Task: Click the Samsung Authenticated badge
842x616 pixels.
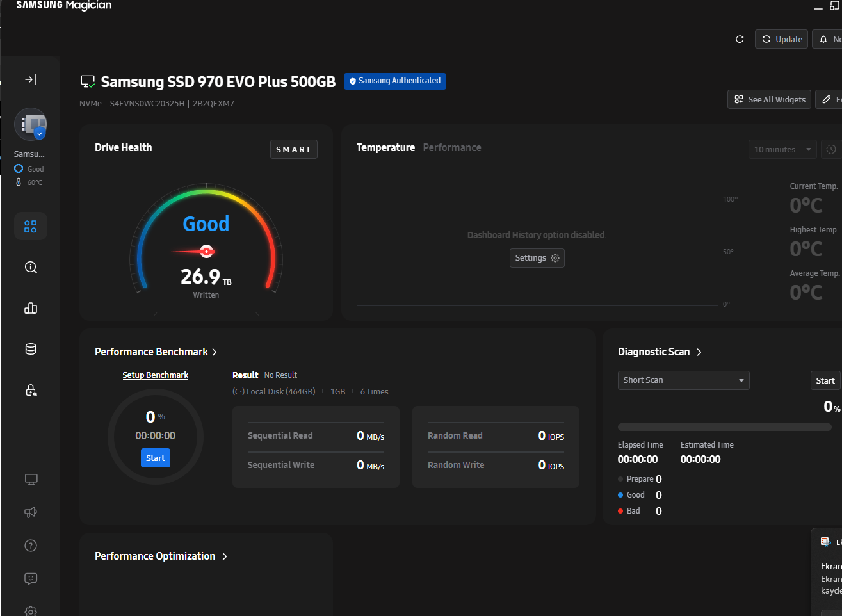Action: tap(395, 81)
